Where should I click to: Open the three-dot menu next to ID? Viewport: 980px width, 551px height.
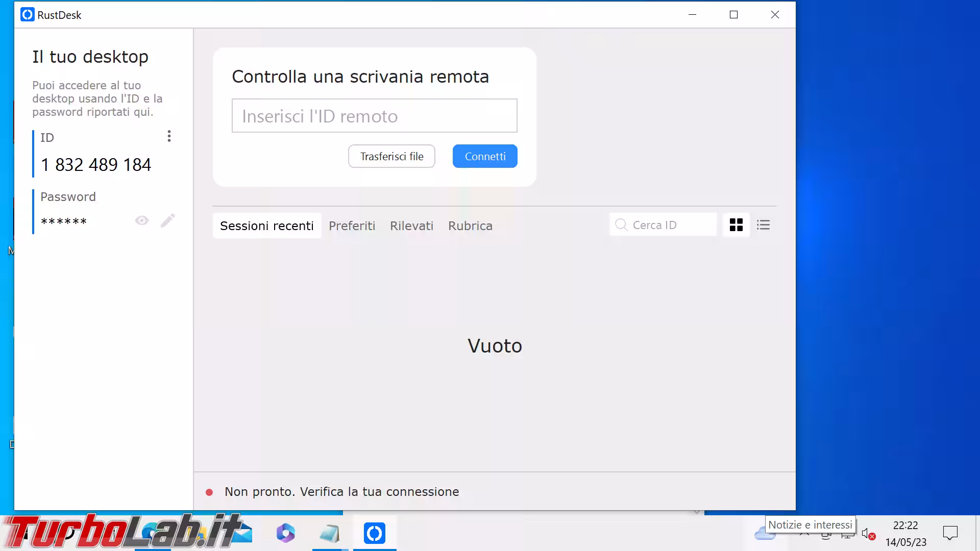169,136
